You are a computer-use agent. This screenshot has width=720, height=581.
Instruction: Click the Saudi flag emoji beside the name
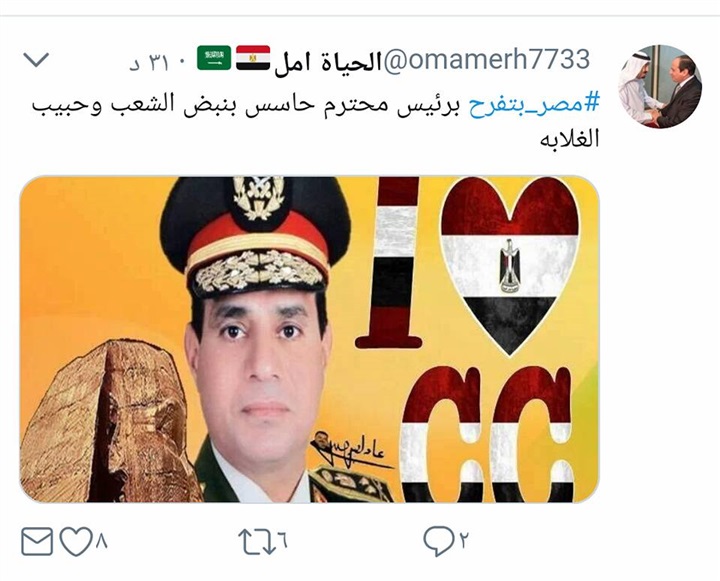214,58
